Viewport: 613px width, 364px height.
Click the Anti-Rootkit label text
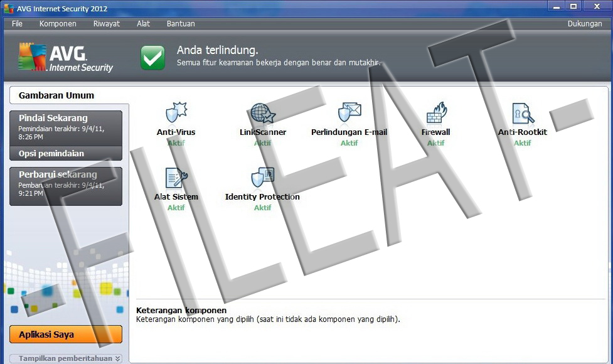point(522,132)
